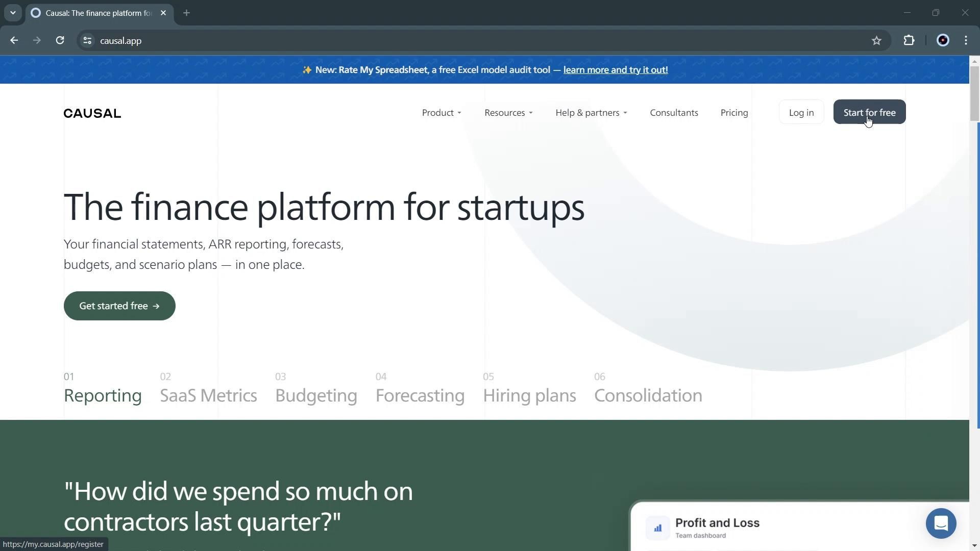Open the Consultants page
This screenshot has height=551, width=980.
(x=674, y=113)
